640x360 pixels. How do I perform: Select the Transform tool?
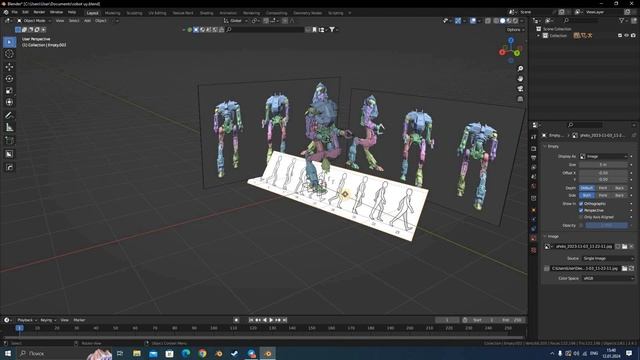click(x=9, y=102)
